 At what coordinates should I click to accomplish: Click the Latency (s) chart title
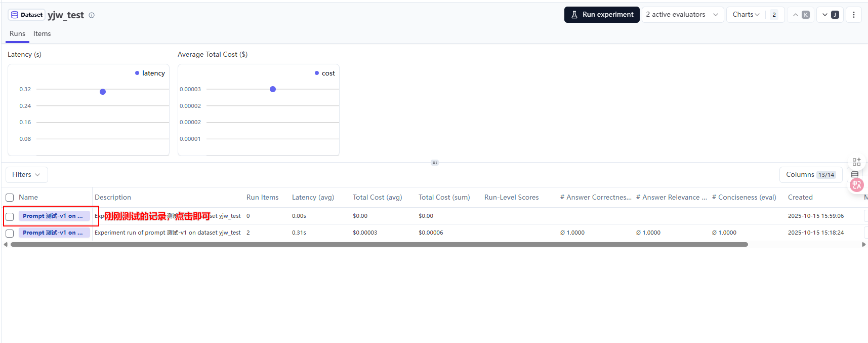24,54
